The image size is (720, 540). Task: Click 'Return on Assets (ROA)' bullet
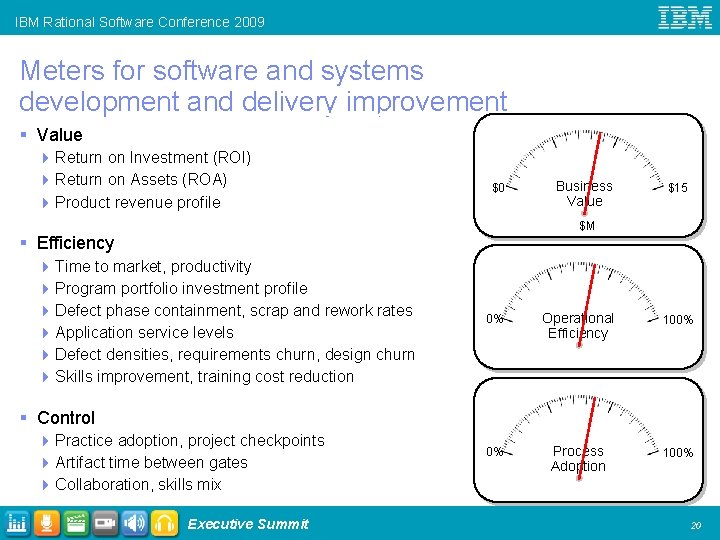point(141,180)
